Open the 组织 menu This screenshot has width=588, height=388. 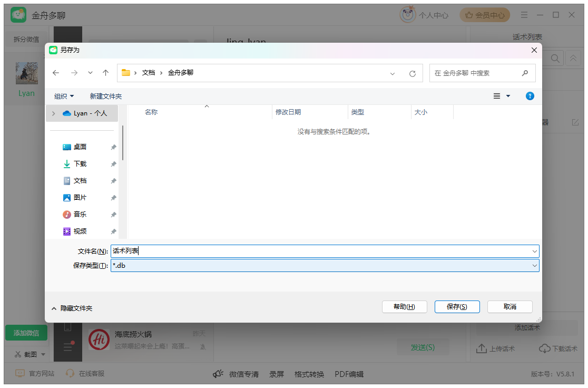click(64, 96)
